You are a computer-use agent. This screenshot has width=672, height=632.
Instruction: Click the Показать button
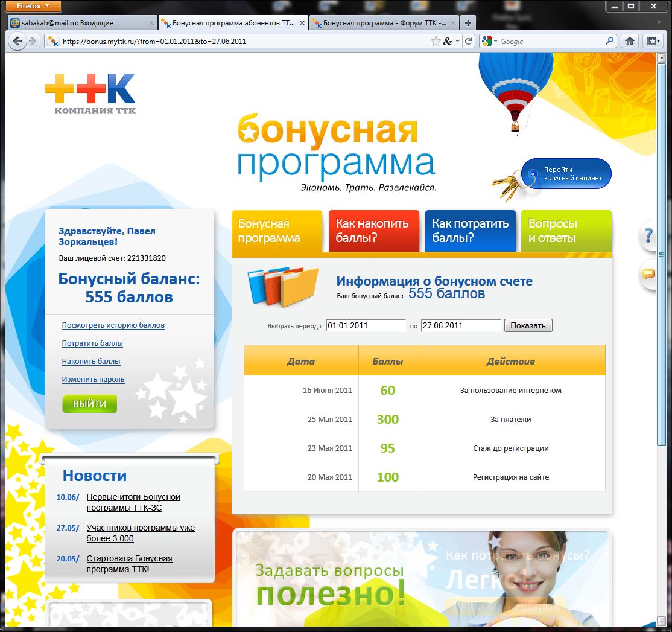528,325
